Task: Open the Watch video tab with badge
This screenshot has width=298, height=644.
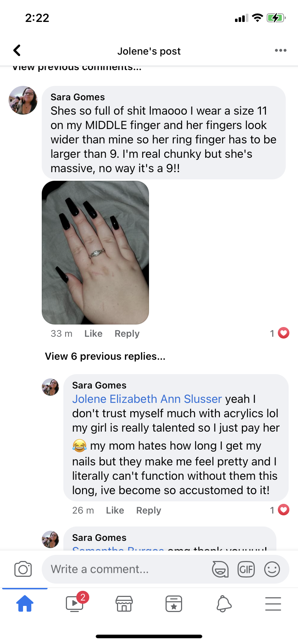Action: click(x=75, y=603)
